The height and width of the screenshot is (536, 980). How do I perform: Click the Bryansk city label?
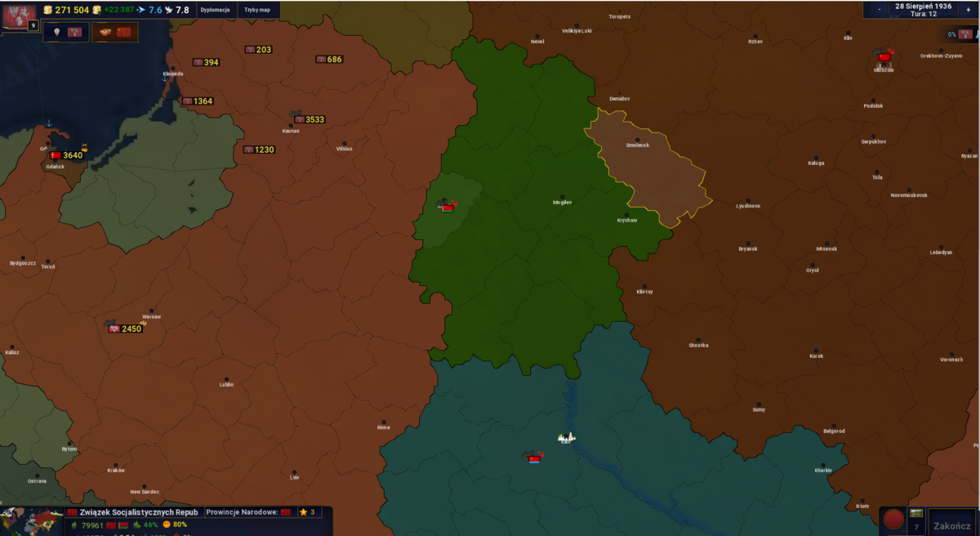tap(748, 248)
